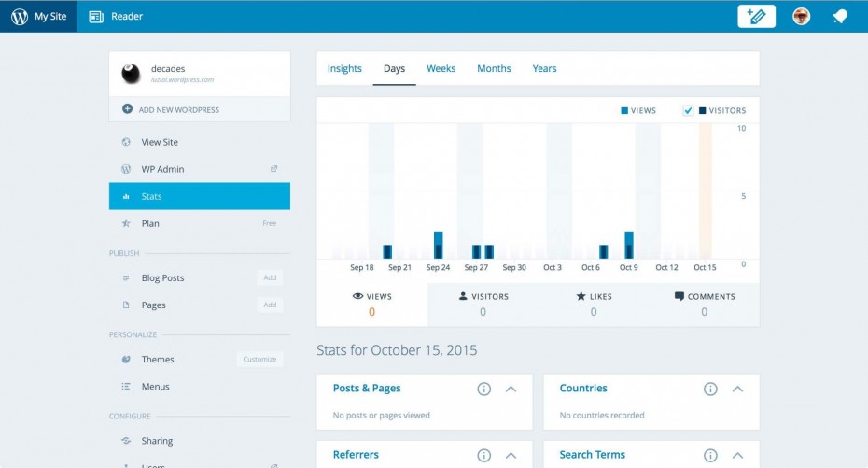Click the Free label next to Plan

coord(270,224)
